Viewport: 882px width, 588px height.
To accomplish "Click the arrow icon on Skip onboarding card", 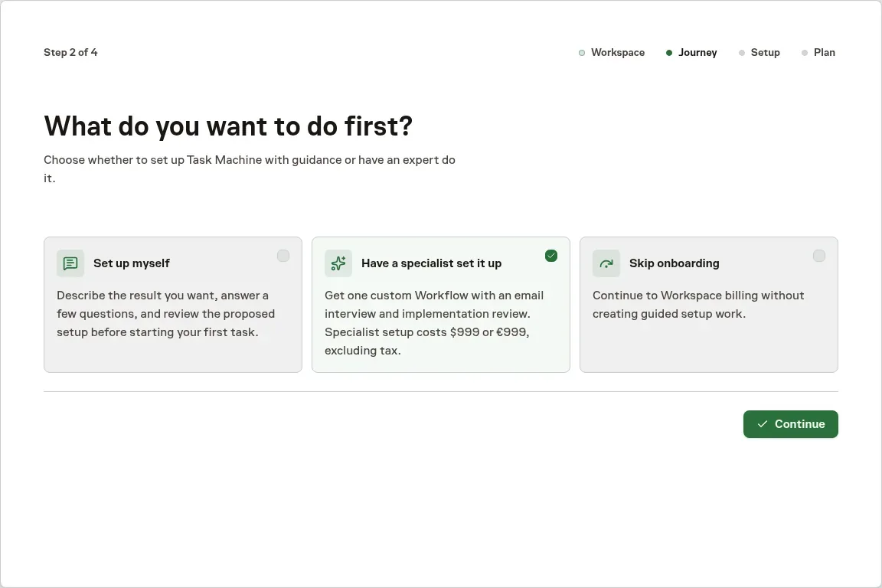I will coord(606,263).
